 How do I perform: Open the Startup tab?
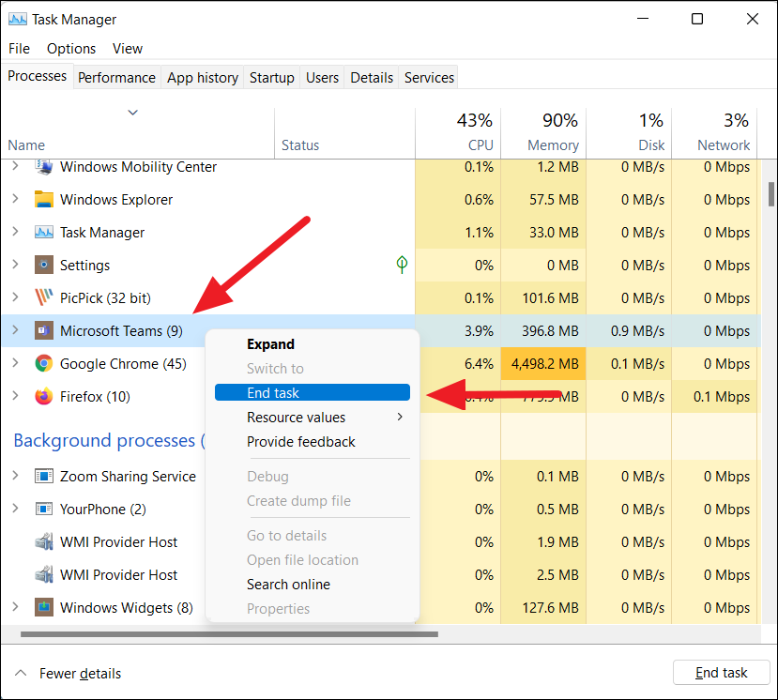click(272, 77)
